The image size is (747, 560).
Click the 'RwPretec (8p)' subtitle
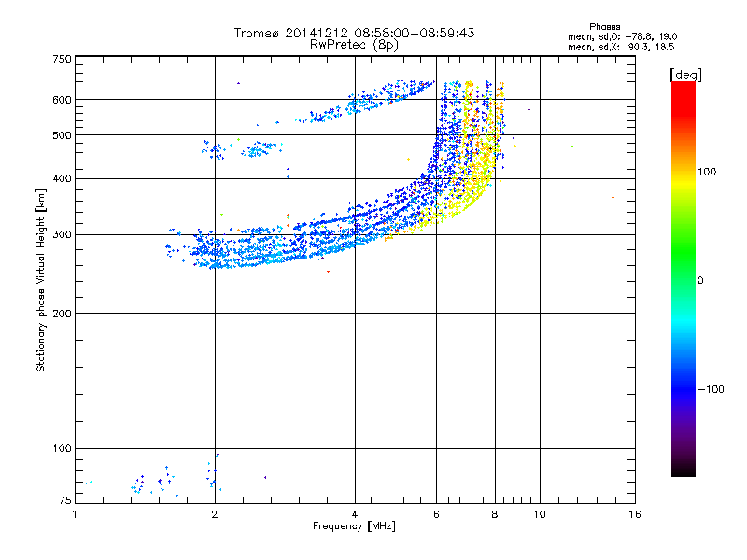pos(354,45)
